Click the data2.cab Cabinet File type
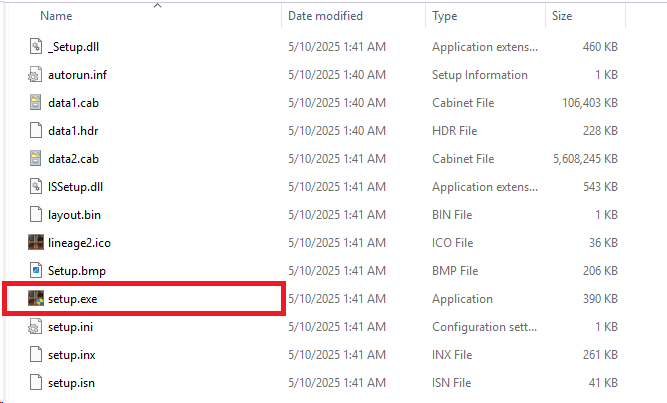667x403 pixels. [x=463, y=159]
